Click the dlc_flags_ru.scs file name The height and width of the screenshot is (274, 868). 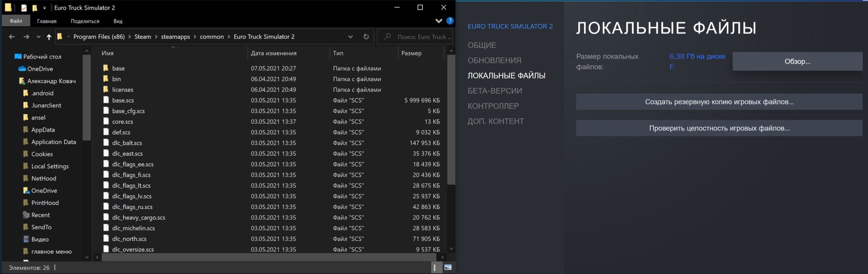(132, 207)
